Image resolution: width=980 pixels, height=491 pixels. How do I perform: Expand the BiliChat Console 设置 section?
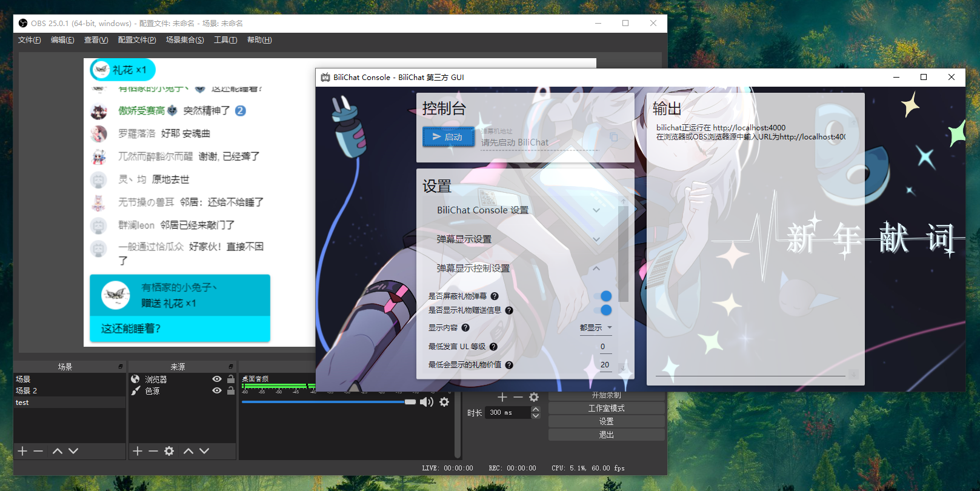(520, 210)
